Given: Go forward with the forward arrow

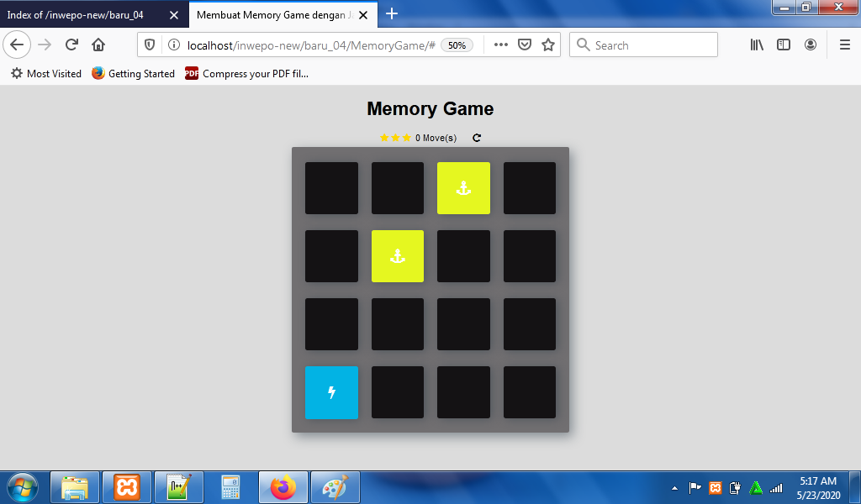Looking at the screenshot, I should 45,45.
